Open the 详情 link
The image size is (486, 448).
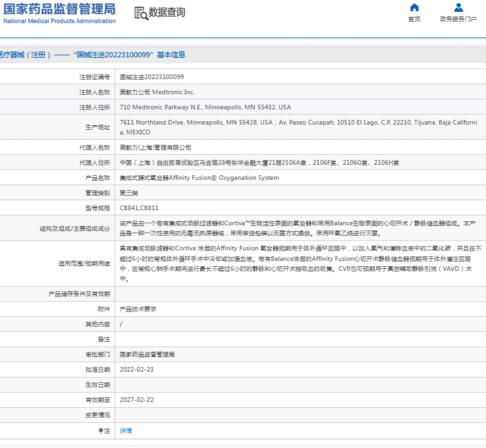point(126,431)
